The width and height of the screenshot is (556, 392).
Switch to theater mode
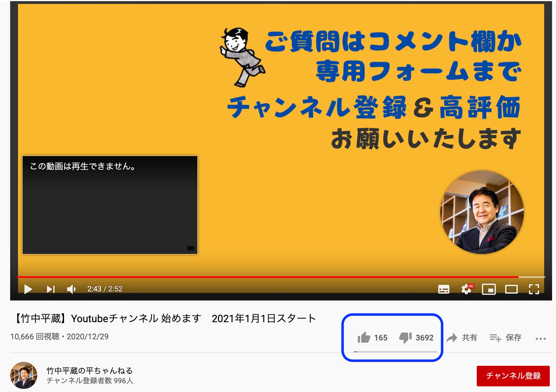tap(511, 289)
